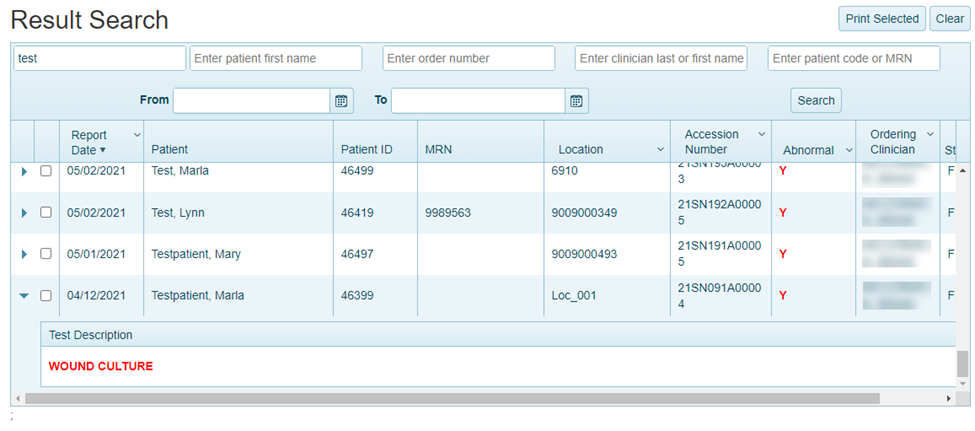Open Ordering Clinician column menu arrow
Image resolution: width=975 pixels, height=431 pixels.
(x=930, y=135)
